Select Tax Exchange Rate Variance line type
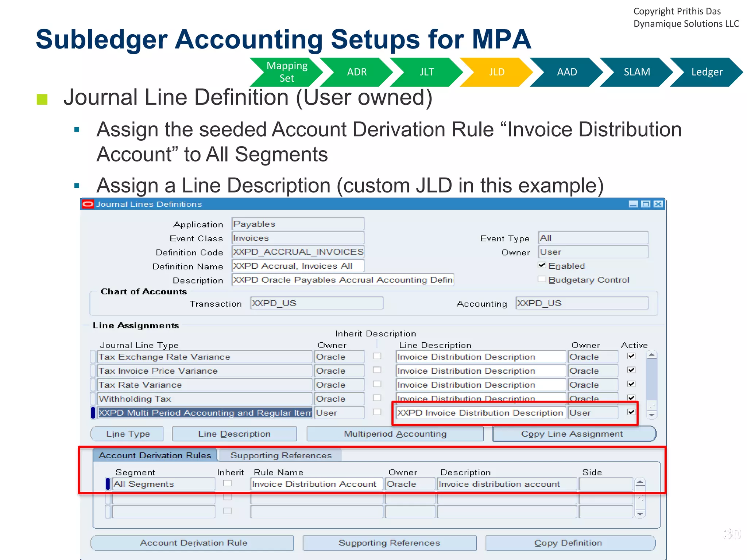Image resolution: width=747 pixels, height=560 pixels. 205,357
